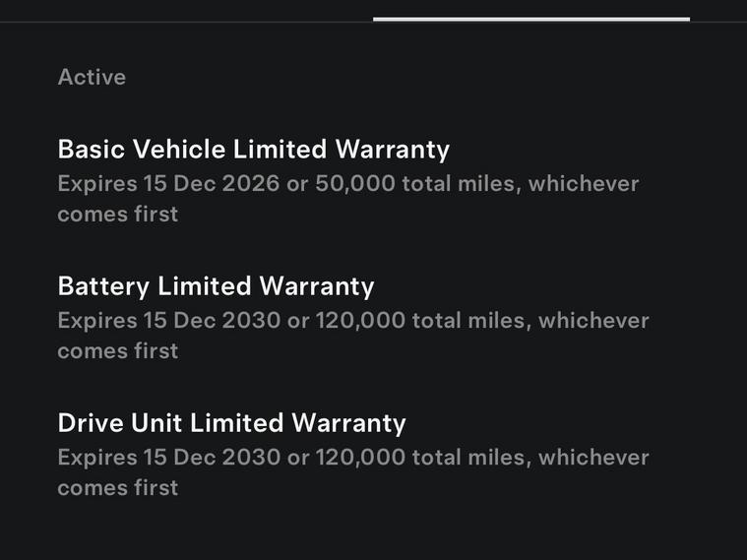Open Drive Unit Limited Warranty entry

231,423
